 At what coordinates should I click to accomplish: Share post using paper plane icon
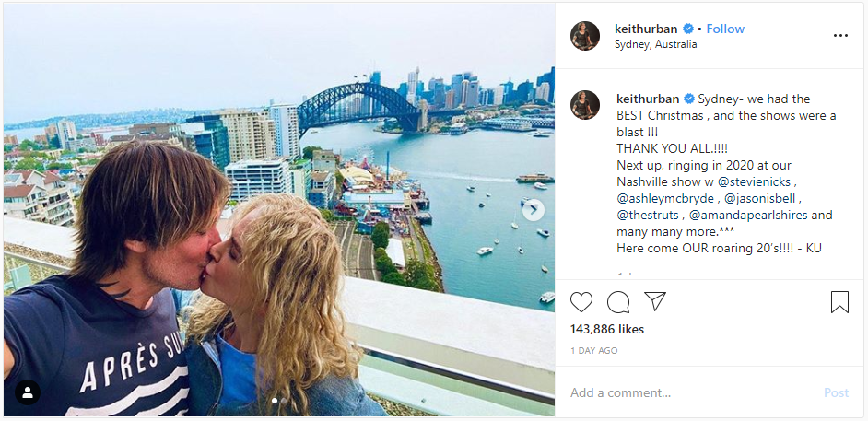[655, 301]
